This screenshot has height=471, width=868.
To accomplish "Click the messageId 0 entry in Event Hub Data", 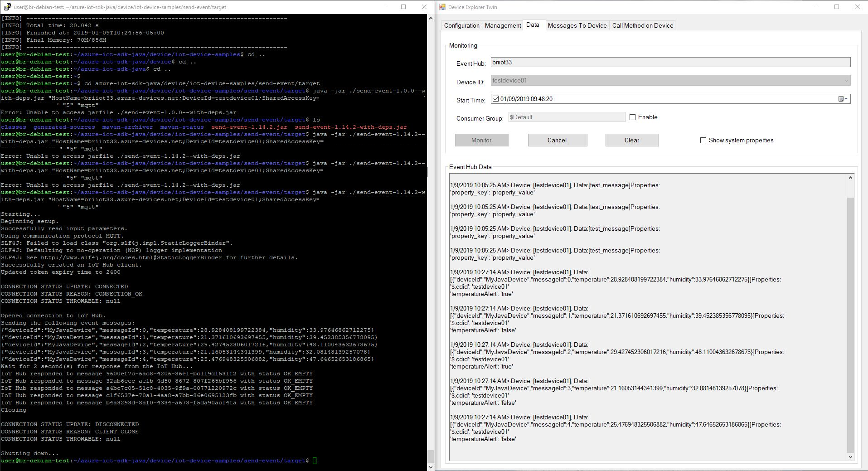I will tap(616, 283).
